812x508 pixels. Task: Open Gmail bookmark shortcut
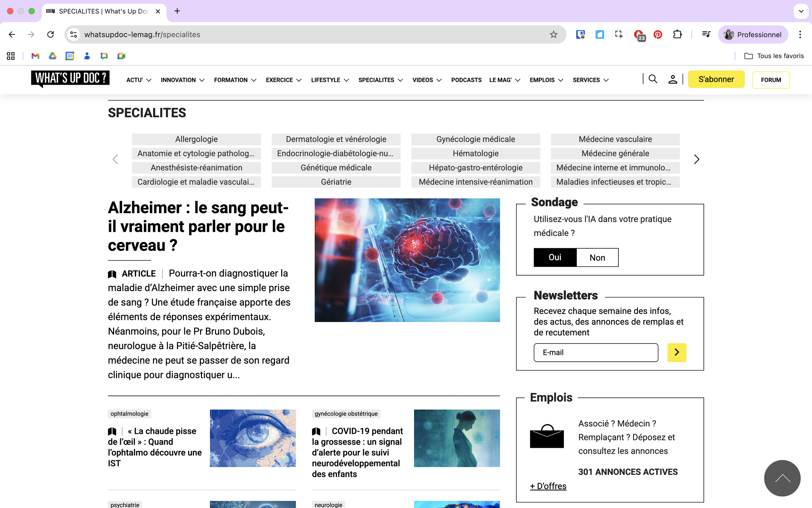[x=35, y=56]
